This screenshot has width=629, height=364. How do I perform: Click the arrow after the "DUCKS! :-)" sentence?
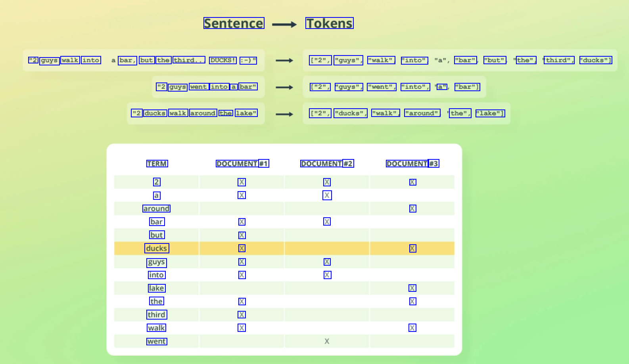tap(284, 61)
